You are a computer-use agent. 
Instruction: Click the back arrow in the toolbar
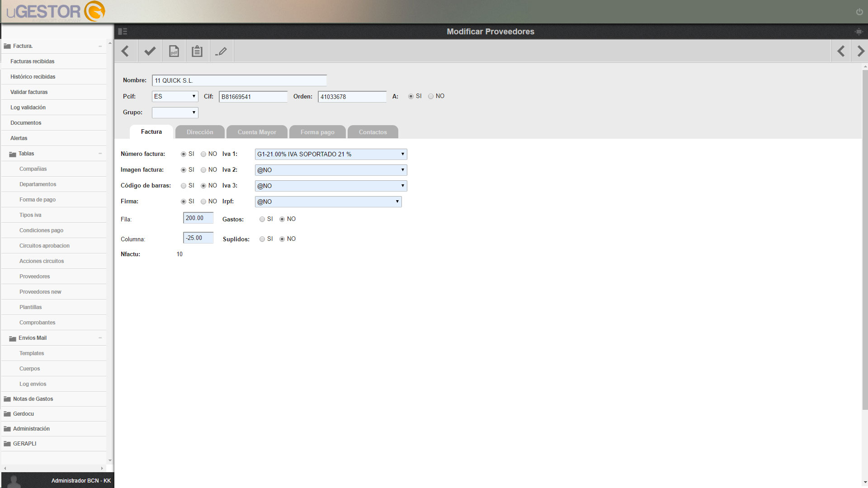point(126,51)
